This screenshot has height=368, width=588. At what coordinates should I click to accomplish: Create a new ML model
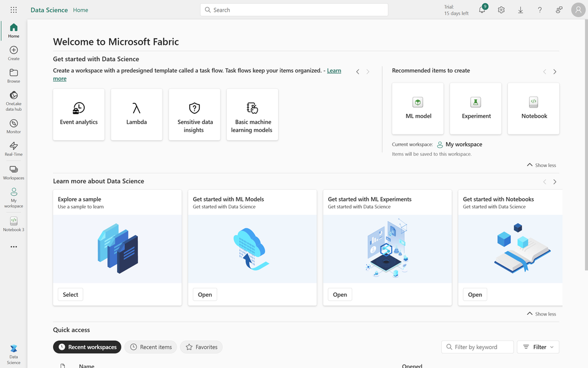418,109
